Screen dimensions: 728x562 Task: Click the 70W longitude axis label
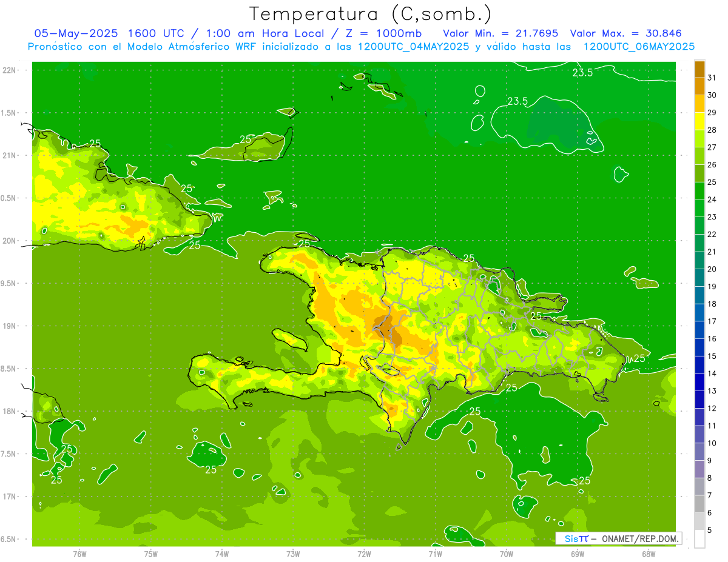point(507,554)
